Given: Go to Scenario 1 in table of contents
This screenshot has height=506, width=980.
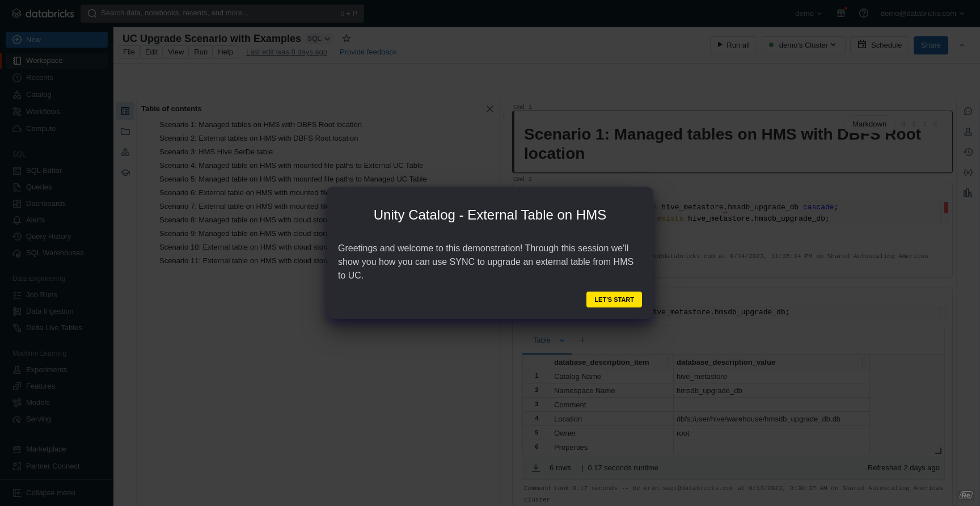Looking at the screenshot, I should (x=260, y=125).
